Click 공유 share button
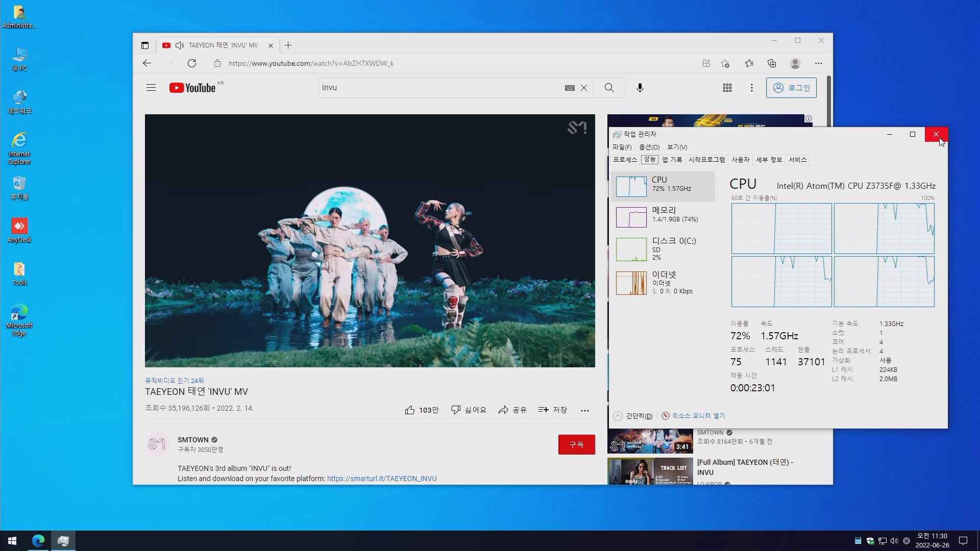Viewport: 980px width, 551px height. click(x=512, y=410)
